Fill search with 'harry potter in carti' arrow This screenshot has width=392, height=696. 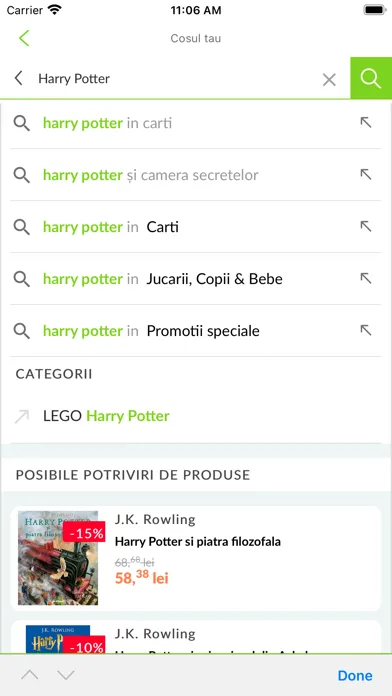[365, 123]
